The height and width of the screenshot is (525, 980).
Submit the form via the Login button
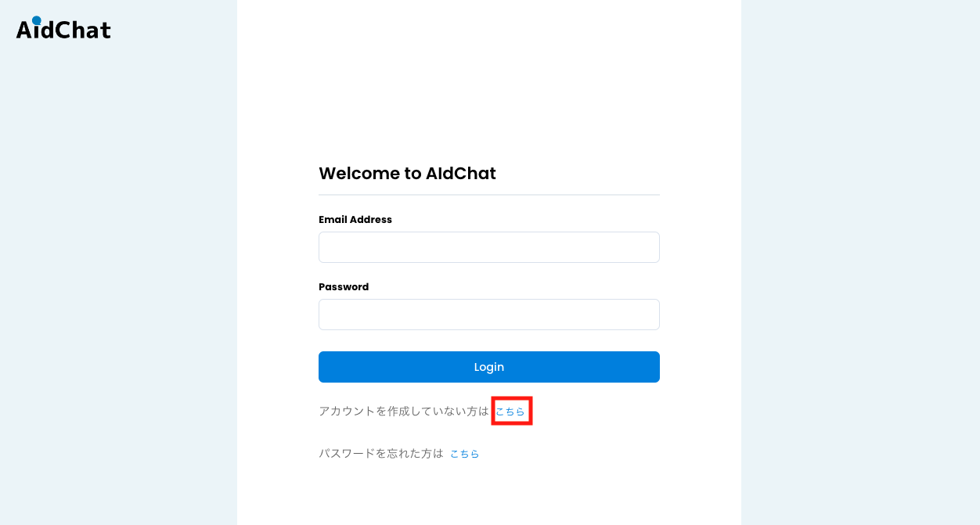(488, 366)
